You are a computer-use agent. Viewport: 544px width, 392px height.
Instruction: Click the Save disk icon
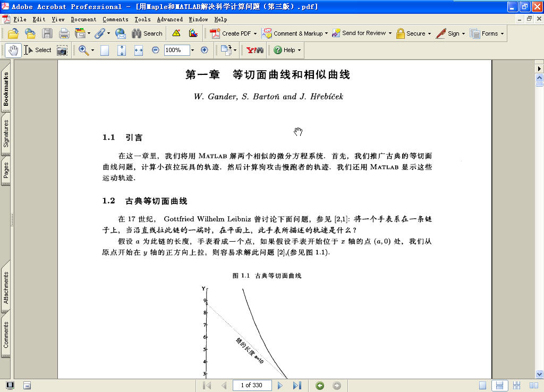coord(47,33)
